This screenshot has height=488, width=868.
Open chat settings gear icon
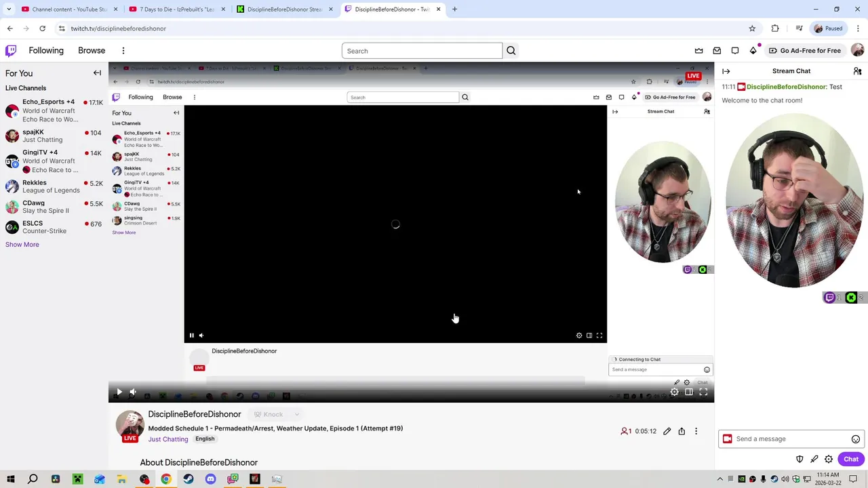tap(829, 460)
